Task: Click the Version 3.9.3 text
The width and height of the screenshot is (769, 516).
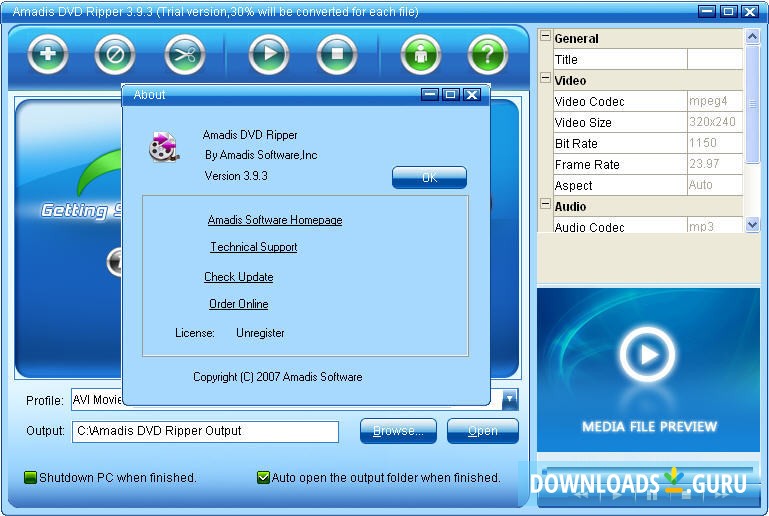Action: pos(236,176)
